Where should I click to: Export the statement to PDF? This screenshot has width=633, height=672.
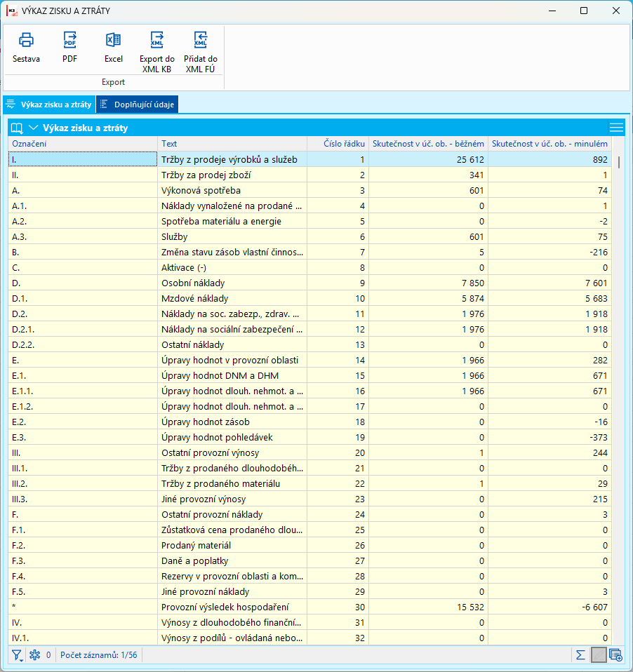70,48
